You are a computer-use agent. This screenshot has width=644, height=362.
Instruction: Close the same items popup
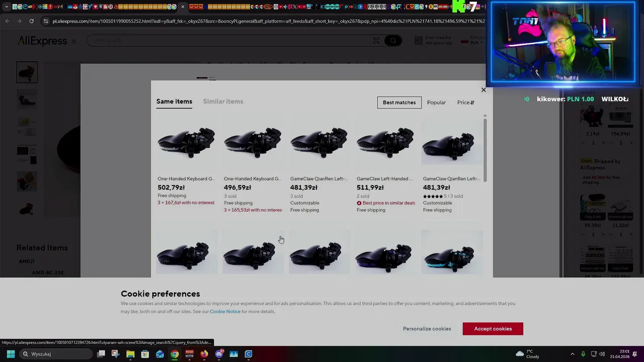coord(484,90)
